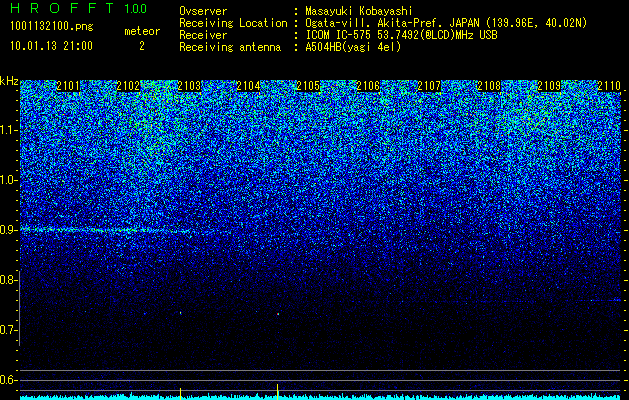Click the yellow detection tick below 2103
Screen dimensions: 629x400
[181, 392]
